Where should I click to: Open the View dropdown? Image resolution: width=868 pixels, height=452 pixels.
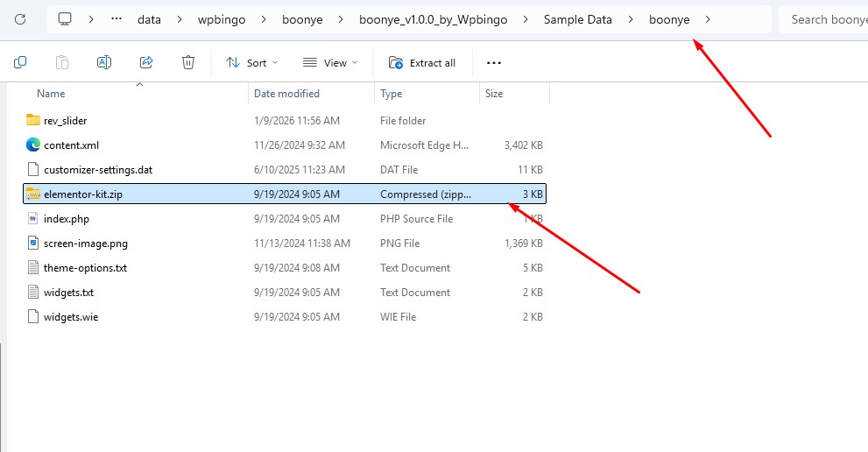[330, 63]
